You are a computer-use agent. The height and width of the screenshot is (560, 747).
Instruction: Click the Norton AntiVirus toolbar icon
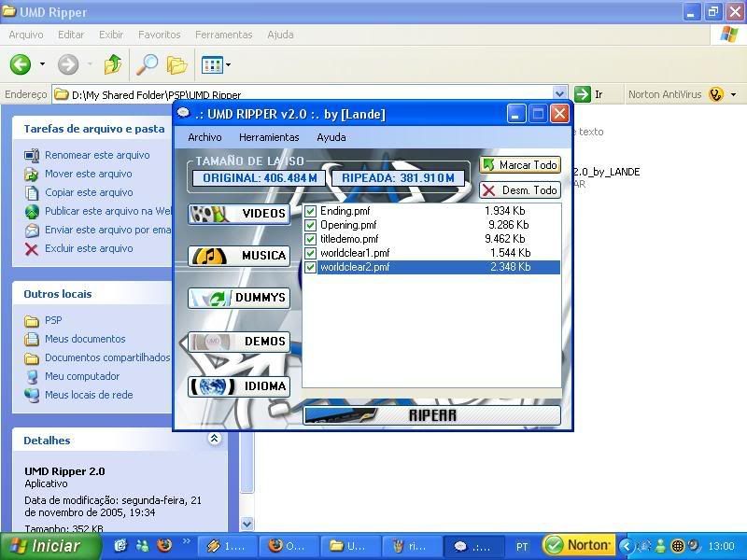point(715,94)
